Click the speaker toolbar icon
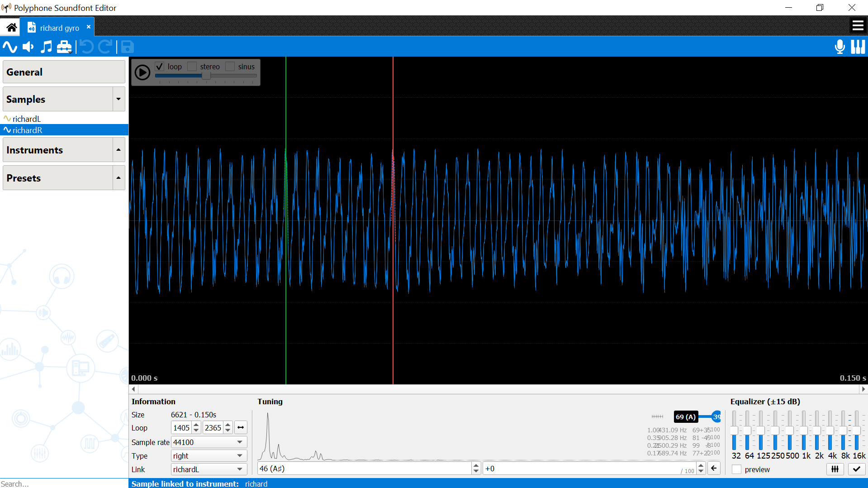 point(28,47)
